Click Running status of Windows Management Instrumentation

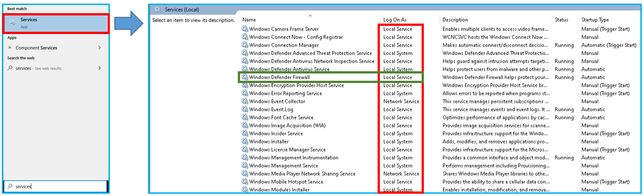(x=564, y=158)
